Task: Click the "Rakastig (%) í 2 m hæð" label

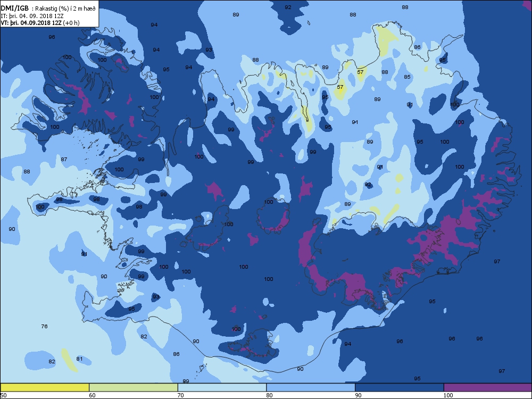Action: (65, 9)
